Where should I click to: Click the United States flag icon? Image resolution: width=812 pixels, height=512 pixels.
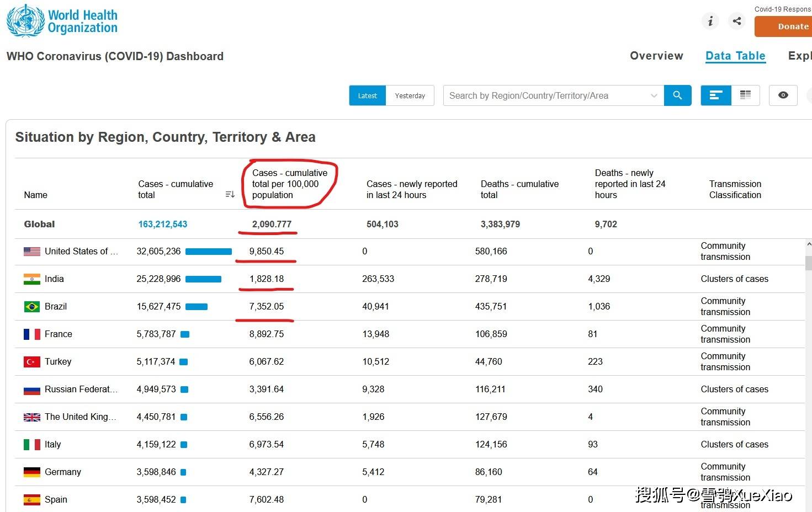(32, 252)
